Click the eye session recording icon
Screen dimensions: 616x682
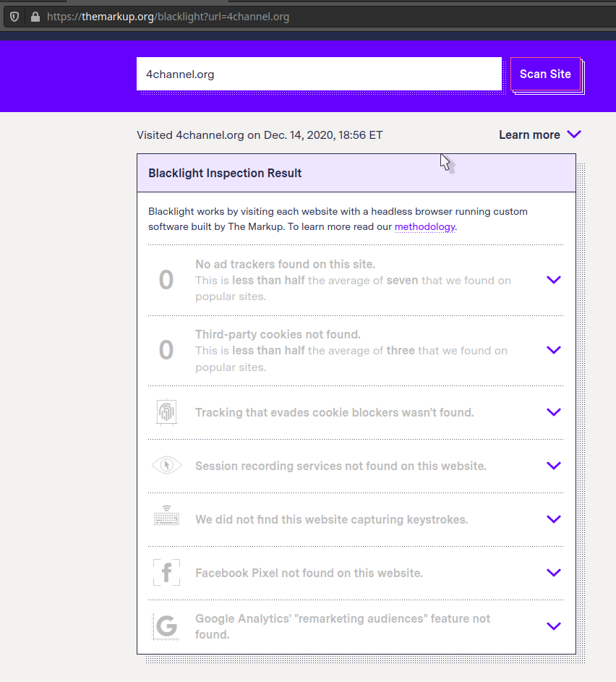pyautogui.click(x=166, y=466)
